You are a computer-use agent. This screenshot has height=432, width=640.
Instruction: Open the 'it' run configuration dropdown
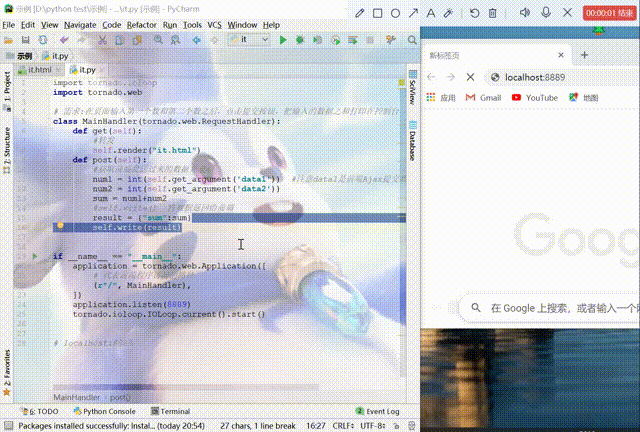250,39
